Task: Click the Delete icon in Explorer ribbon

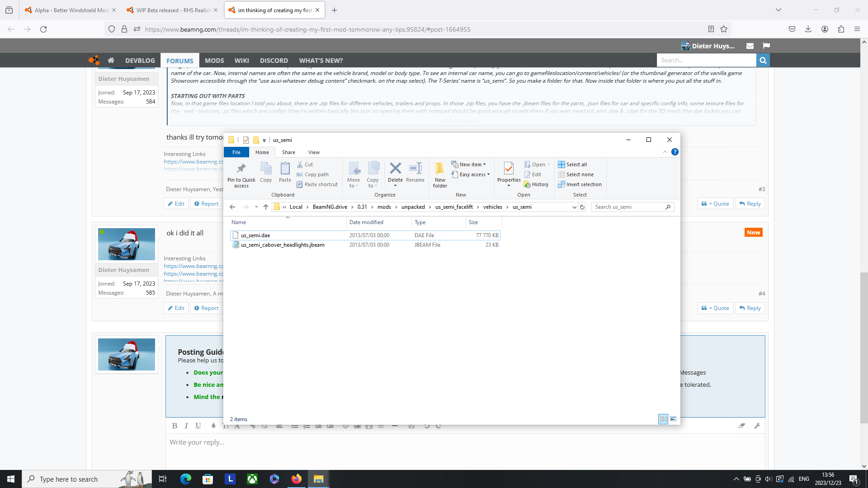Action: tap(395, 169)
